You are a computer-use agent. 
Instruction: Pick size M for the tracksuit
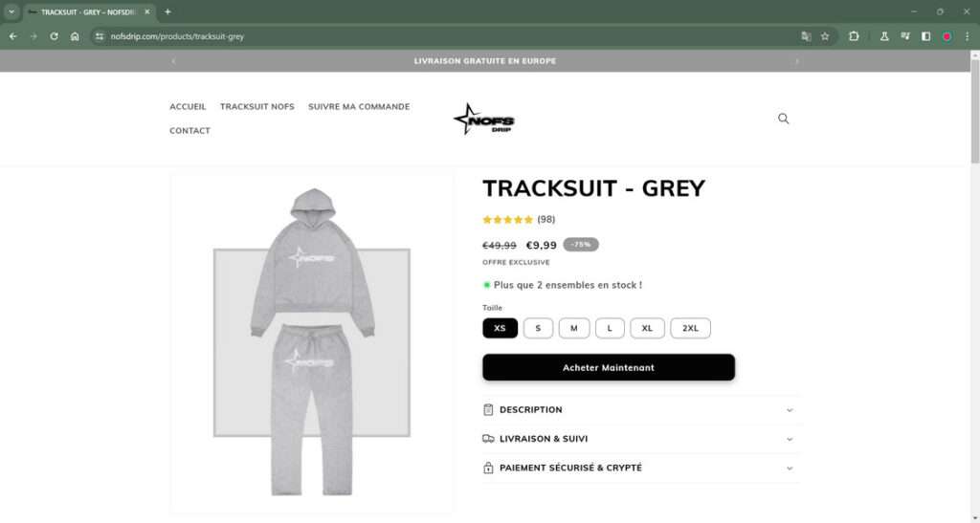click(x=574, y=328)
